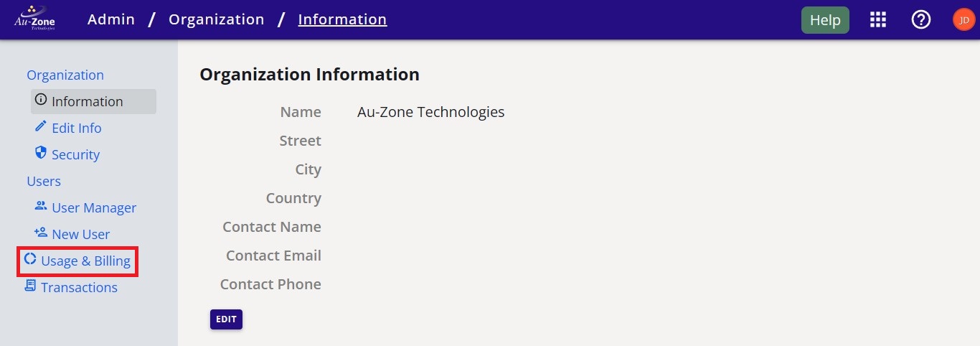980x346 pixels.
Task: Open the Transactions sidebar item
Action: 79,287
